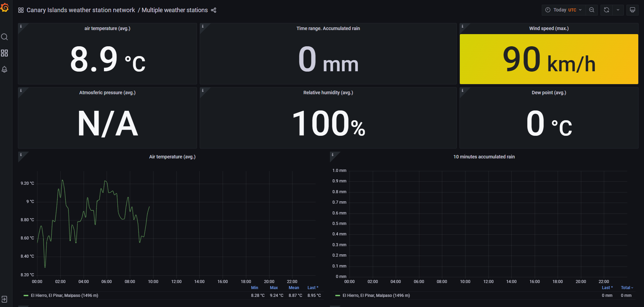644x307 pixels.
Task: Toggle El Hierro series in temperature legend
Action: coord(64,296)
